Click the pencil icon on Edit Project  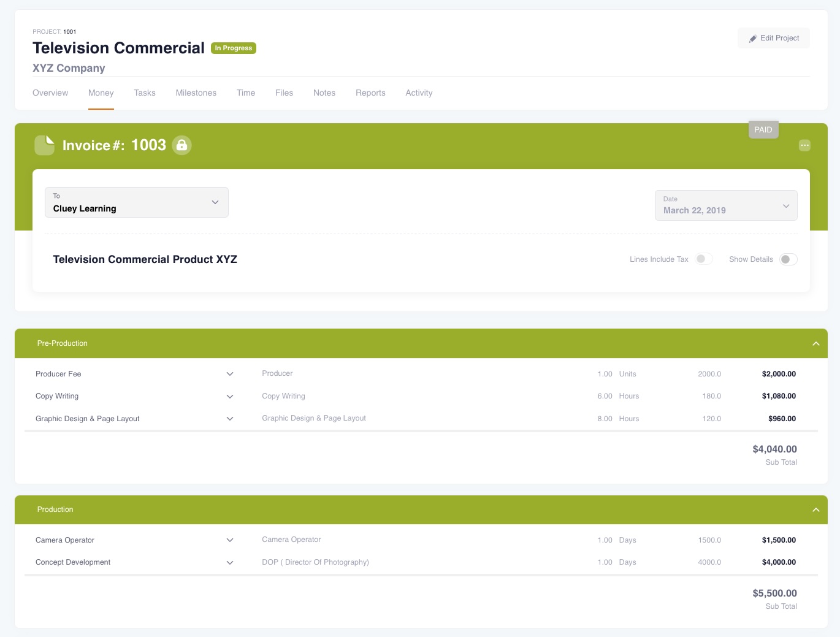(752, 39)
